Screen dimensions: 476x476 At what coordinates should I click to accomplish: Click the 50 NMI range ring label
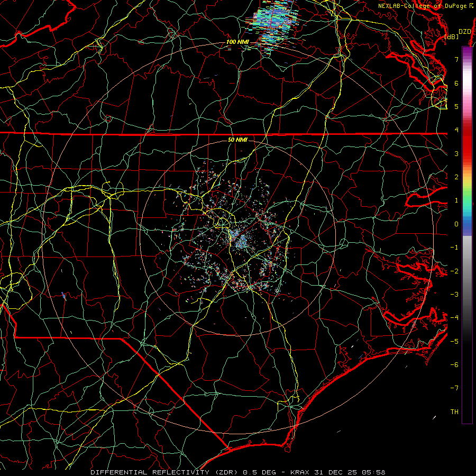tap(237, 140)
